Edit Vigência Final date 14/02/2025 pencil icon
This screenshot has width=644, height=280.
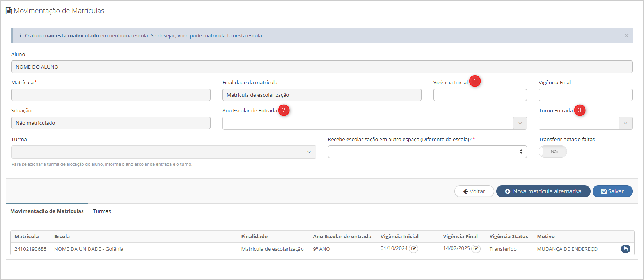(x=476, y=249)
